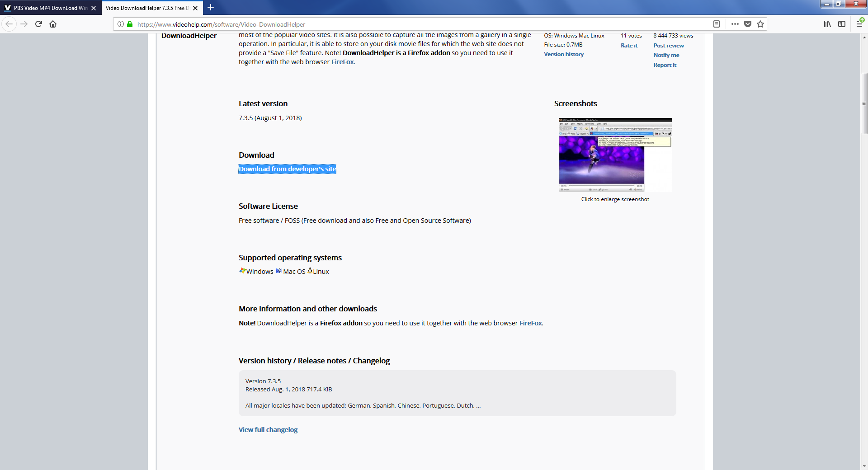This screenshot has width=868, height=470.
Task: Click the Notify me link
Action: 666,55
